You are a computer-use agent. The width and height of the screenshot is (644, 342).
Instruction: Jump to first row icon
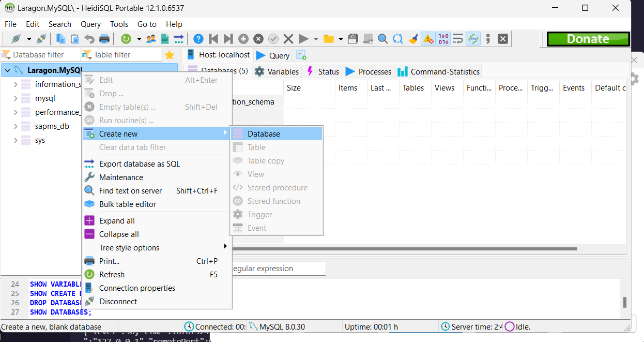tap(213, 39)
